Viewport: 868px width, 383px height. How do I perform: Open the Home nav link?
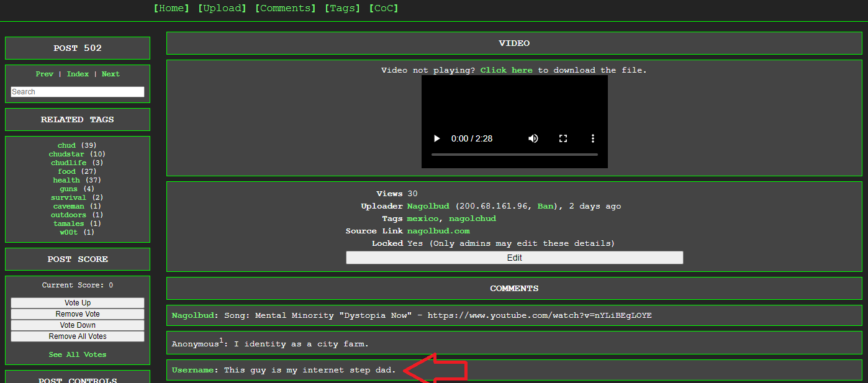click(171, 8)
